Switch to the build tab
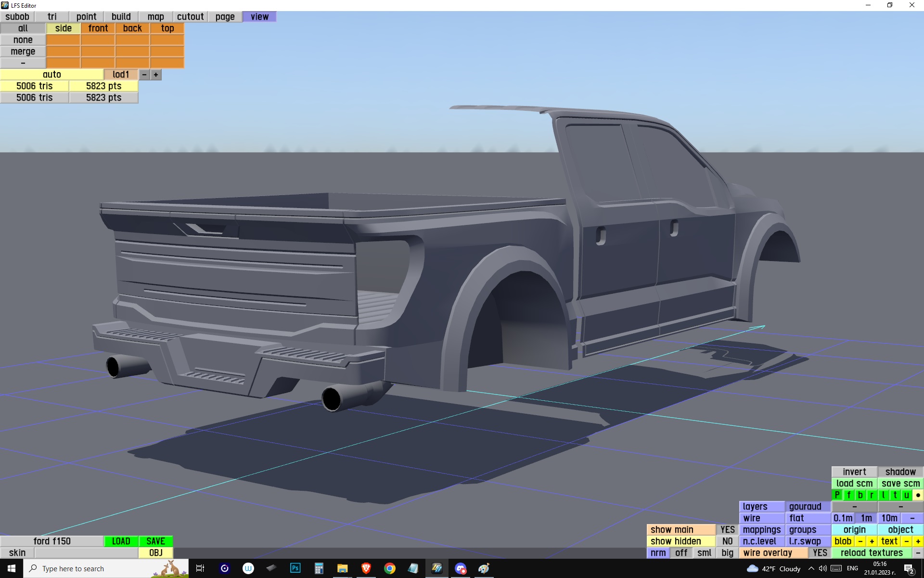The width and height of the screenshot is (924, 578). click(121, 17)
